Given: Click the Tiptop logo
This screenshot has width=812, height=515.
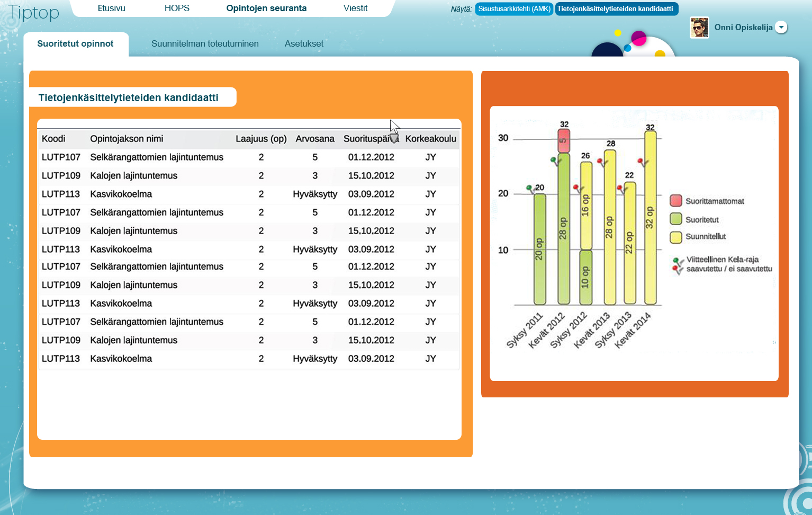Looking at the screenshot, I should (33, 12).
